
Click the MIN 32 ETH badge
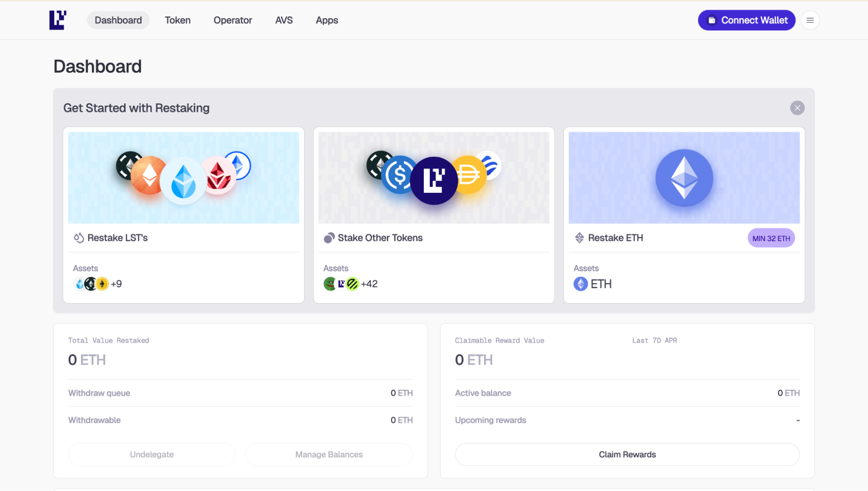771,238
